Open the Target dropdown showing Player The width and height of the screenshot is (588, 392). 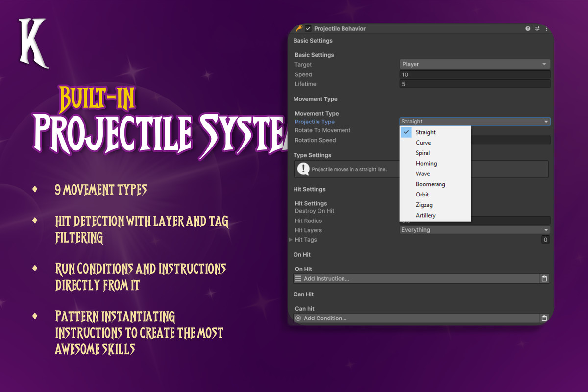[474, 64]
